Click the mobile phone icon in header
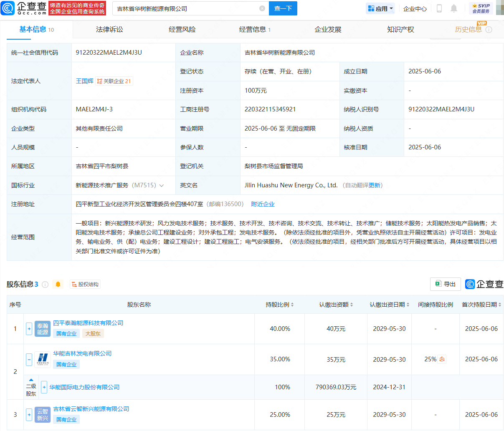 [439, 8]
